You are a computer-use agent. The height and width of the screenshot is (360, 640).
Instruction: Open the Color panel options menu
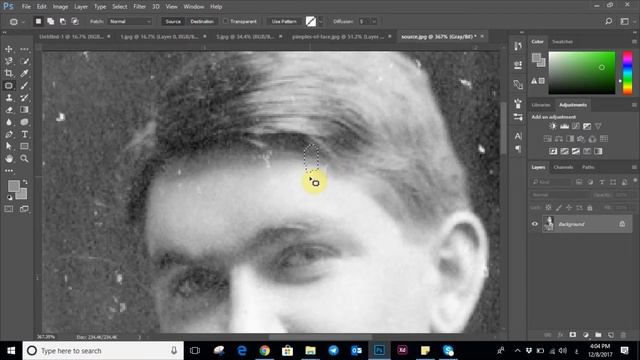[634, 42]
